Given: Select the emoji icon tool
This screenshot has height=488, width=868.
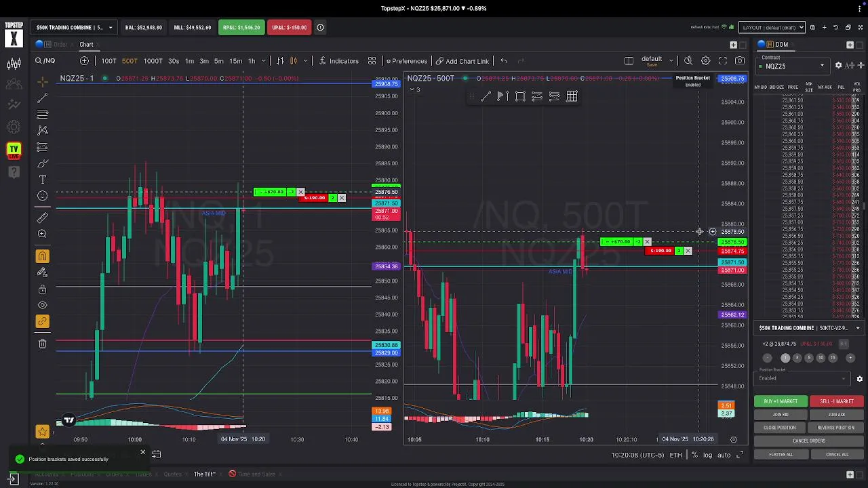Looking at the screenshot, I should pyautogui.click(x=42, y=196).
